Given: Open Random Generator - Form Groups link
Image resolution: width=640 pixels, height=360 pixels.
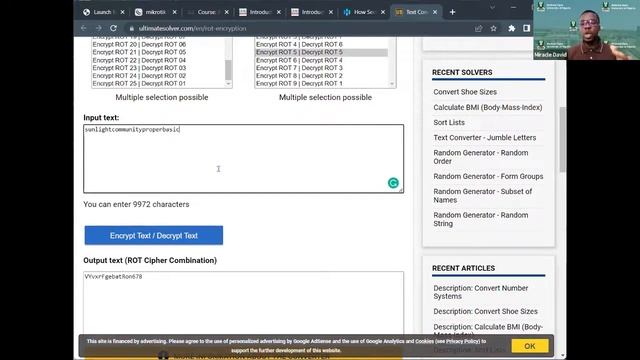Looking at the screenshot, I should click(488, 176).
